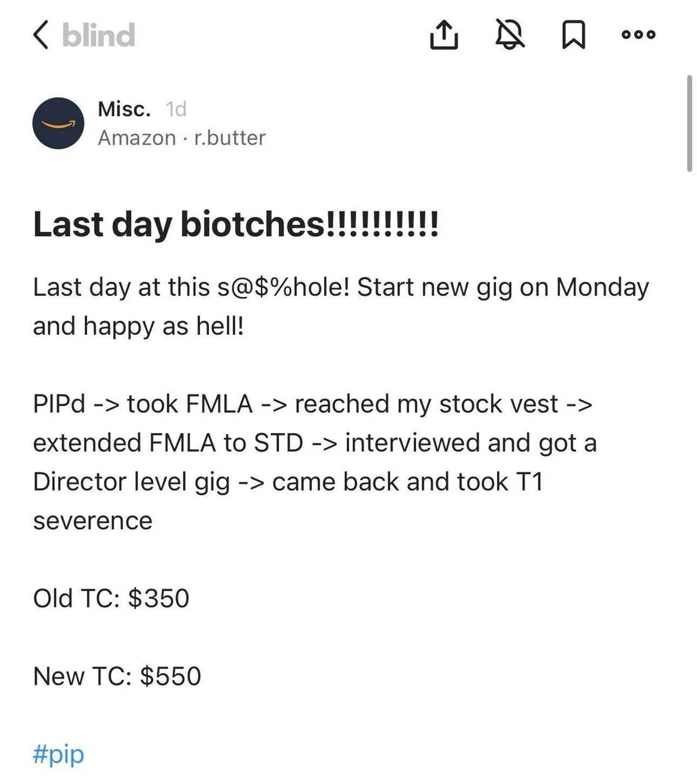Click the word "Monday" in the post
The height and width of the screenshot is (784, 697).
(602, 287)
